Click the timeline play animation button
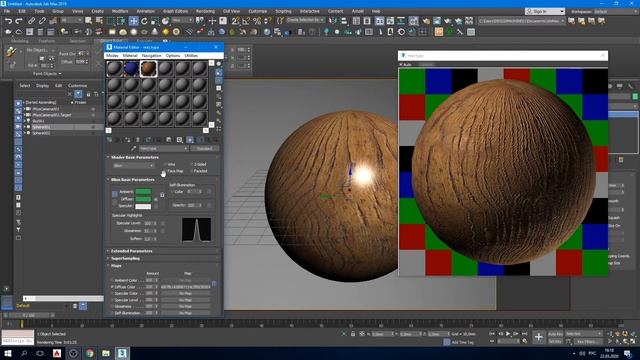640x360 pixels. click(x=508, y=334)
